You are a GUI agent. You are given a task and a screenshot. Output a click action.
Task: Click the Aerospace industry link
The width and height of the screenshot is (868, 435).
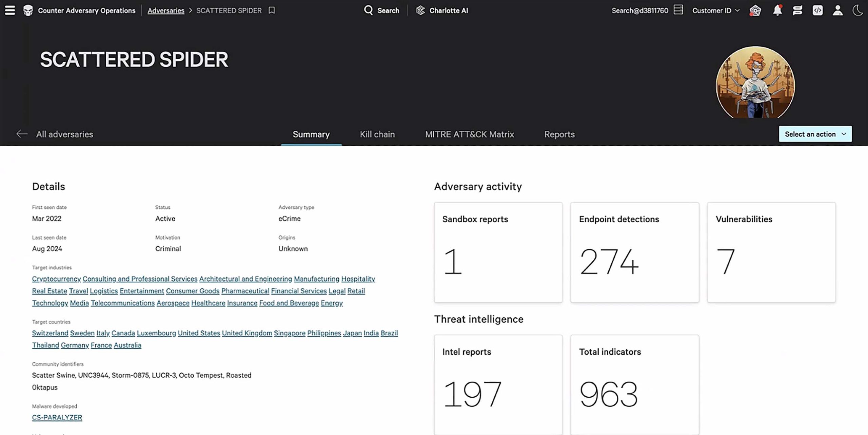tap(173, 303)
